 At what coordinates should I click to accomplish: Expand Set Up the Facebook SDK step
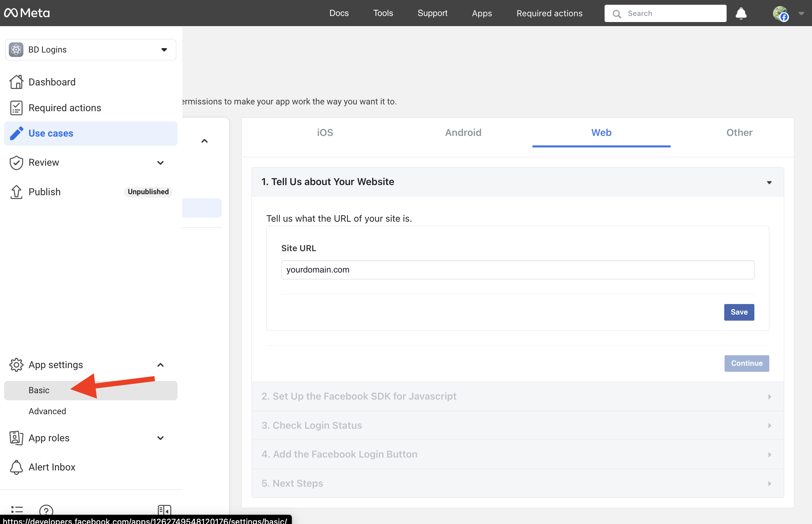[517, 397]
